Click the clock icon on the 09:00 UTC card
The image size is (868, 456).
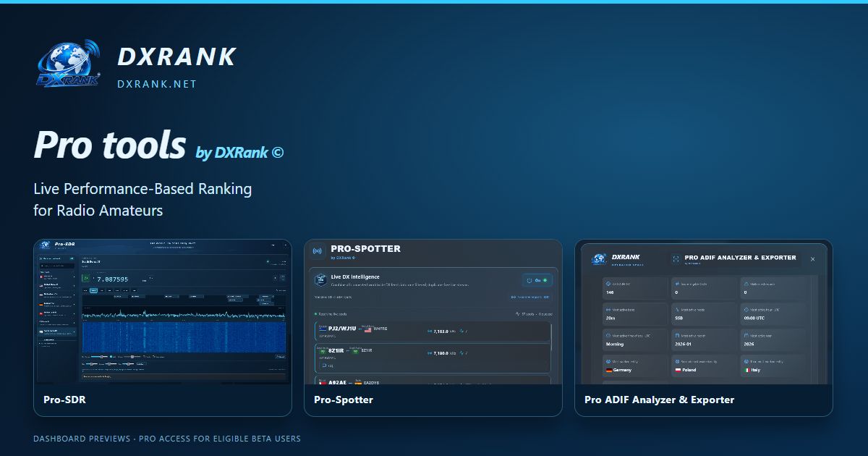pyautogui.click(x=746, y=310)
